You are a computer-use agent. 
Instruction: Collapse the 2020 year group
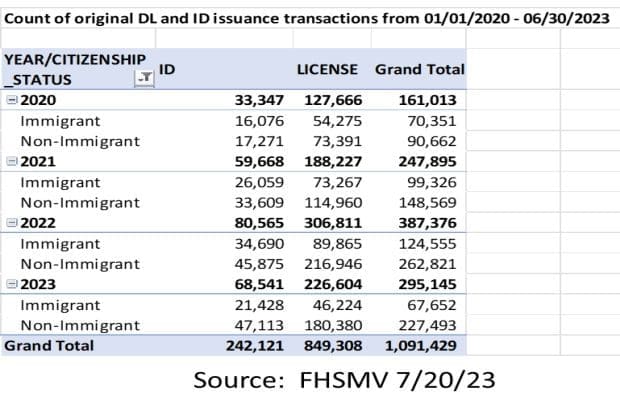point(12,100)
